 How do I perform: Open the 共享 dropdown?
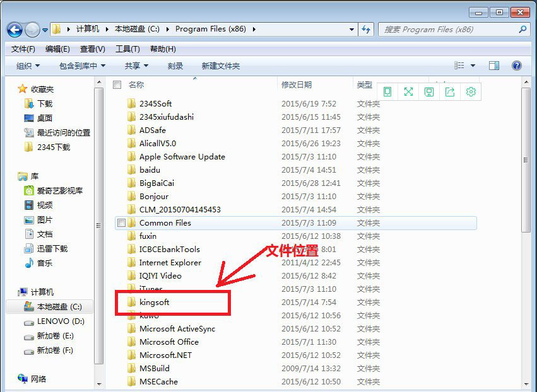[x=136, y=66]
